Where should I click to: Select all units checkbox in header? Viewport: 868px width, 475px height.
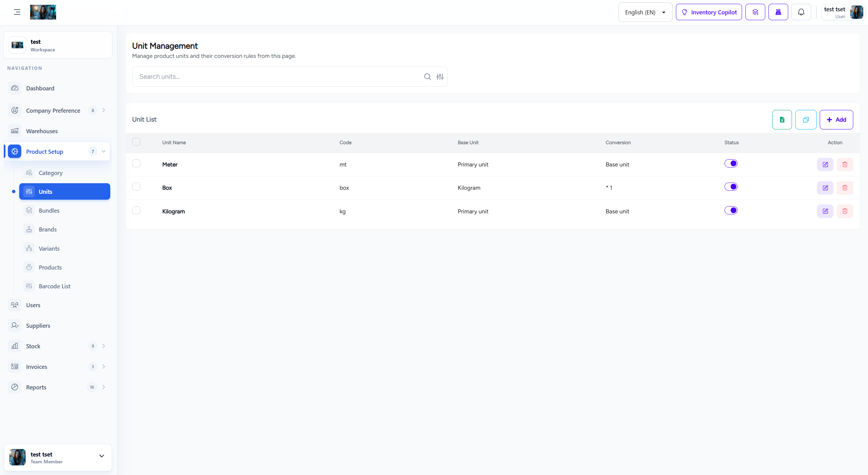tap(136, 142)
